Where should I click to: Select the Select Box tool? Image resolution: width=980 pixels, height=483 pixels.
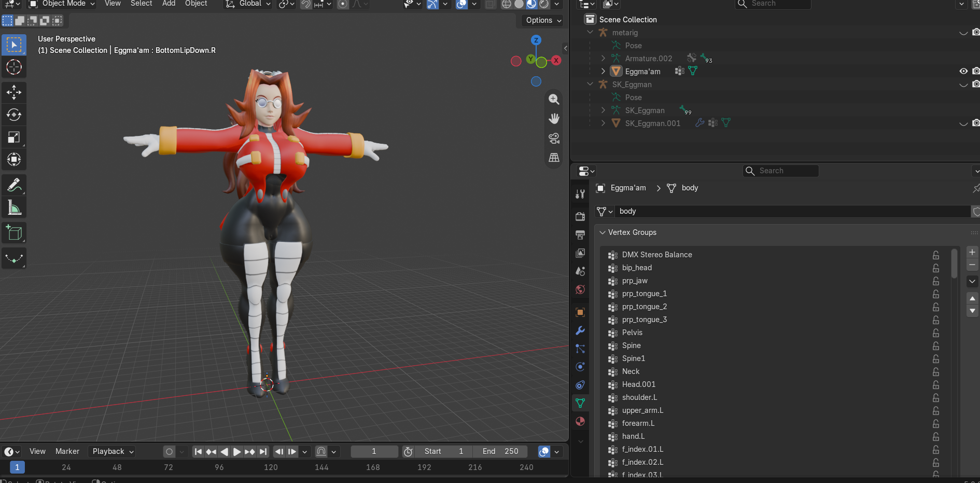pyautogui.click(x=14, y=45)
